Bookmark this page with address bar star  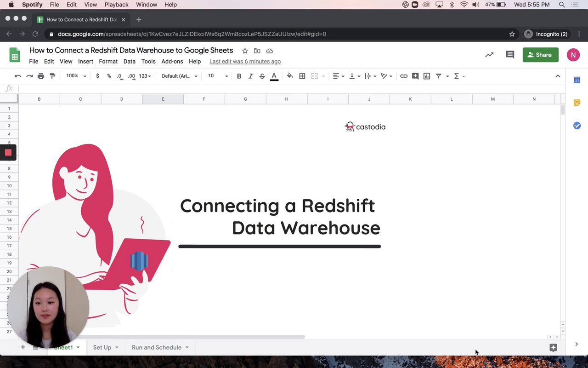point(512,34)
